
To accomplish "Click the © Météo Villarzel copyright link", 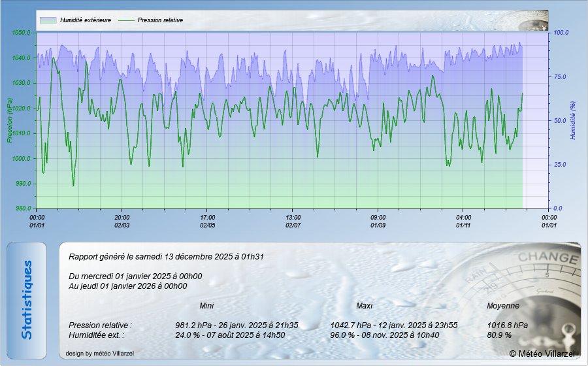I will pos(542,354).
